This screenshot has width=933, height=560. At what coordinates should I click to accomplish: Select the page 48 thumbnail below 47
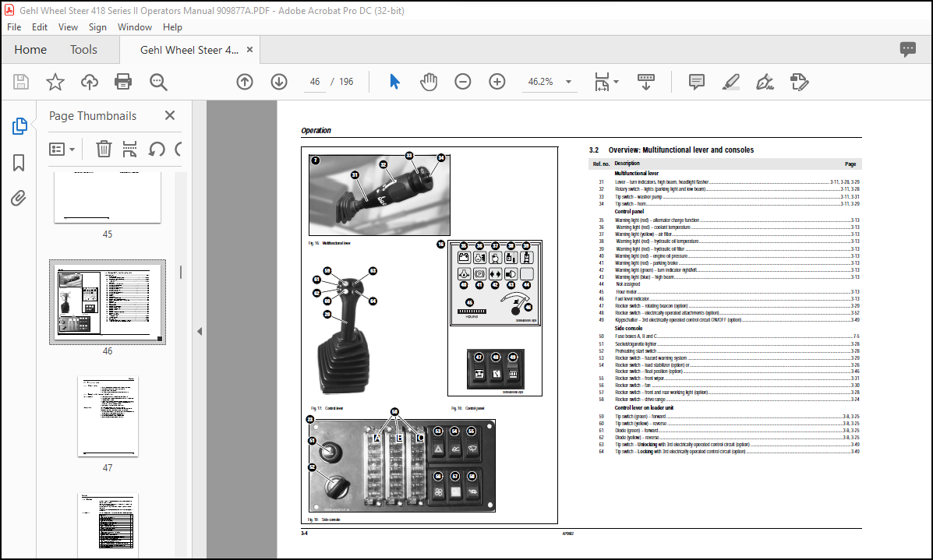click(108, 525)
